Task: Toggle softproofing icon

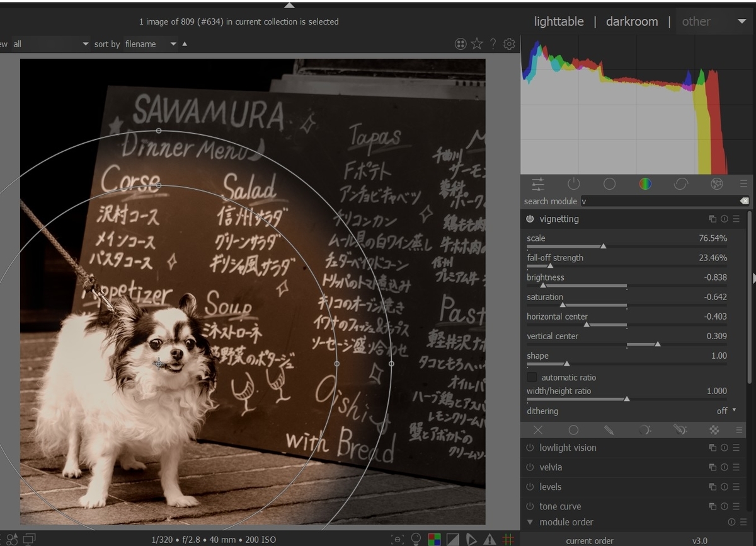Action: [471, 539]
